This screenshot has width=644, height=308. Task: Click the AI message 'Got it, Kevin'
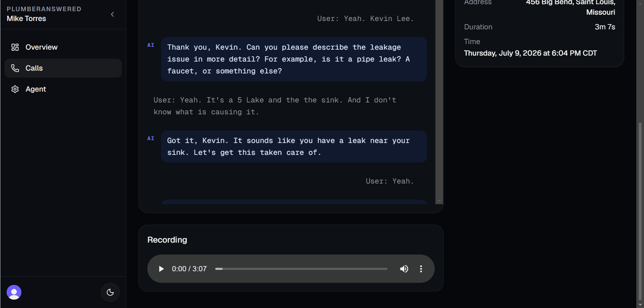294,146
